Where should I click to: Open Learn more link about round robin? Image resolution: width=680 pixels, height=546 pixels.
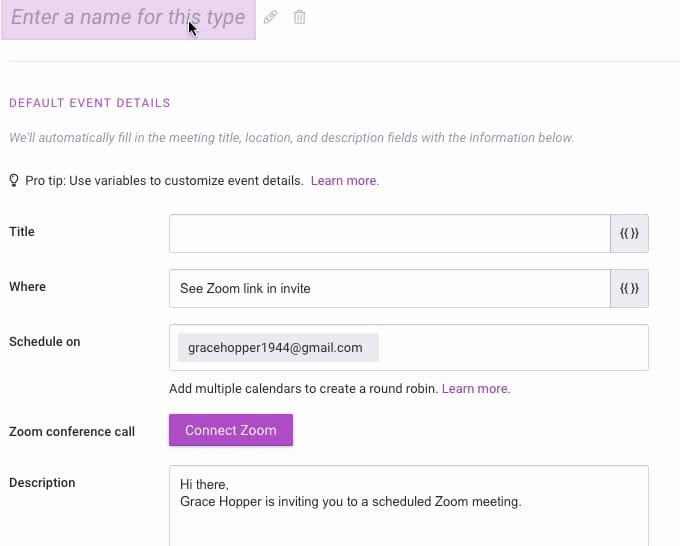(x=476, y=388)
